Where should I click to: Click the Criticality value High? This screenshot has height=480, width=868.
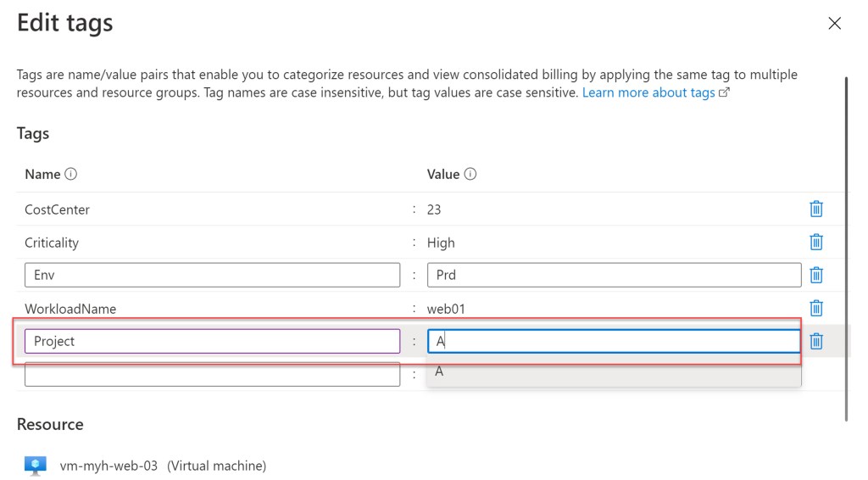pos(441,243)
